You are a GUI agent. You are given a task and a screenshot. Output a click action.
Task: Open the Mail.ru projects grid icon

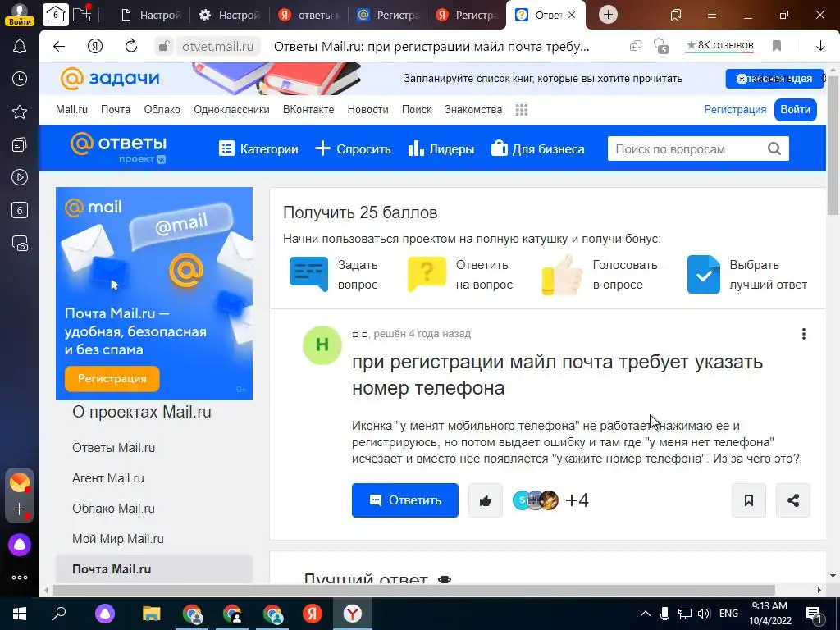click(521, 110)
